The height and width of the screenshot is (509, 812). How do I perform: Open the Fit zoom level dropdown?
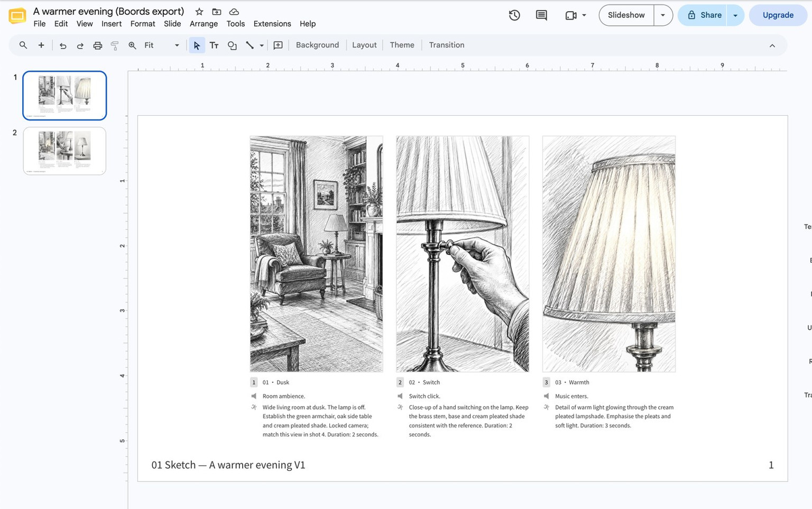click(x=162, y=45)
